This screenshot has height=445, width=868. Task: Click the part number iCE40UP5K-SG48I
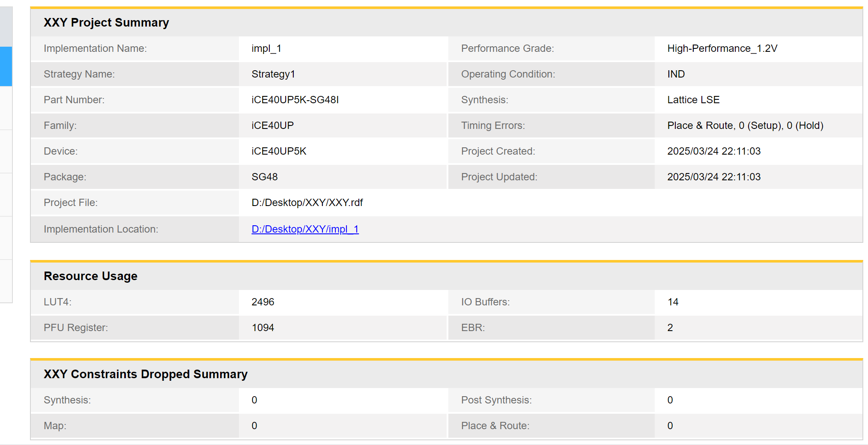295,100
